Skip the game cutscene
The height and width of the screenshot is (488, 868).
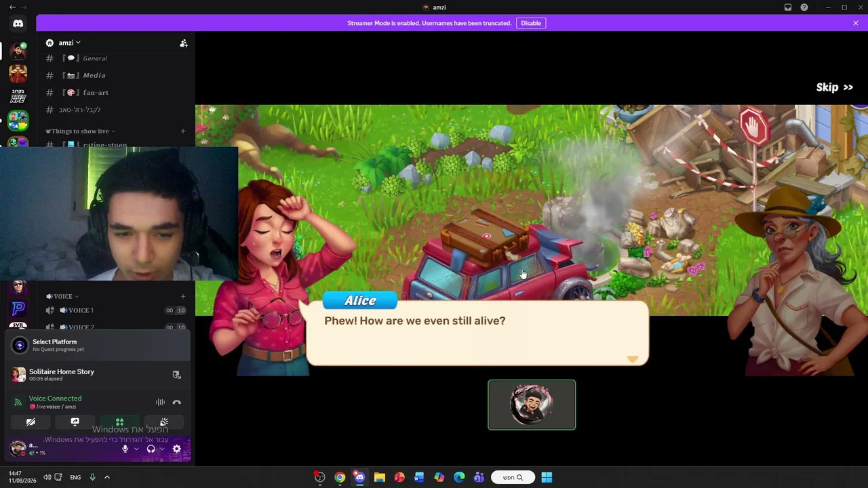[x=834, y=87]
